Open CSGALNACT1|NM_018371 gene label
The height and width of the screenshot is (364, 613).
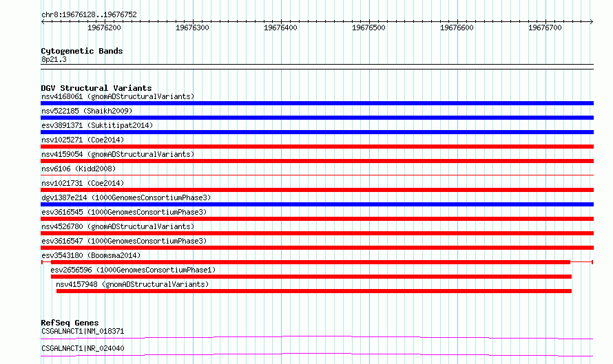pyautogui.click(x=83, y=331)
